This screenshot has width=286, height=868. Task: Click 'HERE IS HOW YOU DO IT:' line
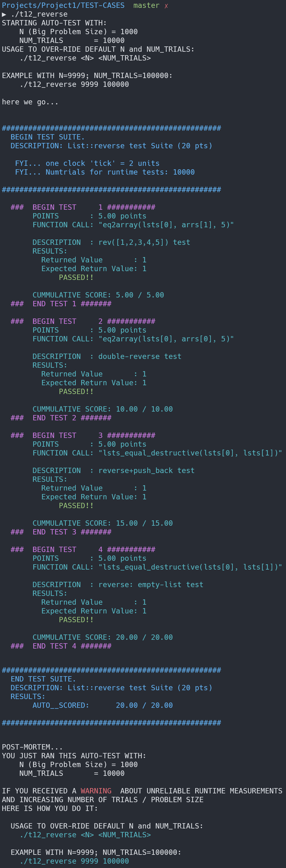coord(49,808)
